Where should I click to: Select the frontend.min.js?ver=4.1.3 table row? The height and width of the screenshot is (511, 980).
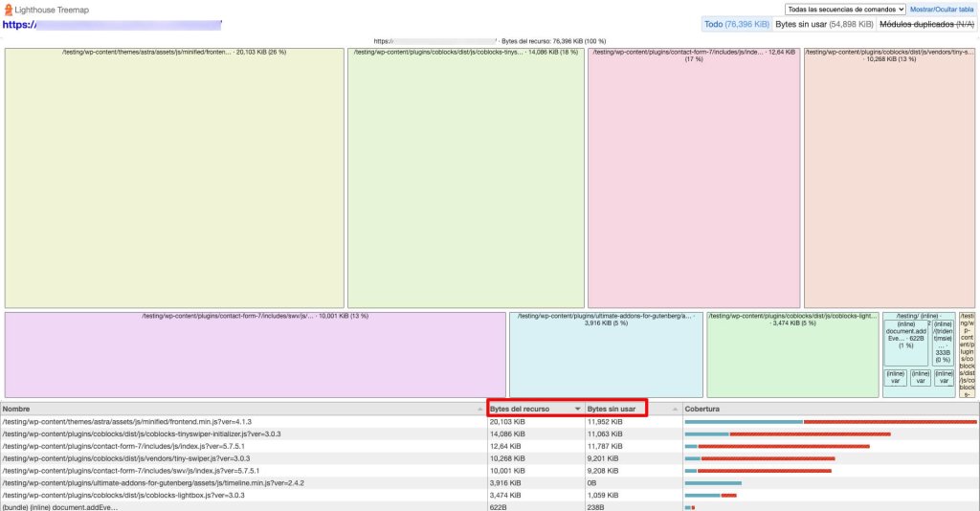(489, 422)
